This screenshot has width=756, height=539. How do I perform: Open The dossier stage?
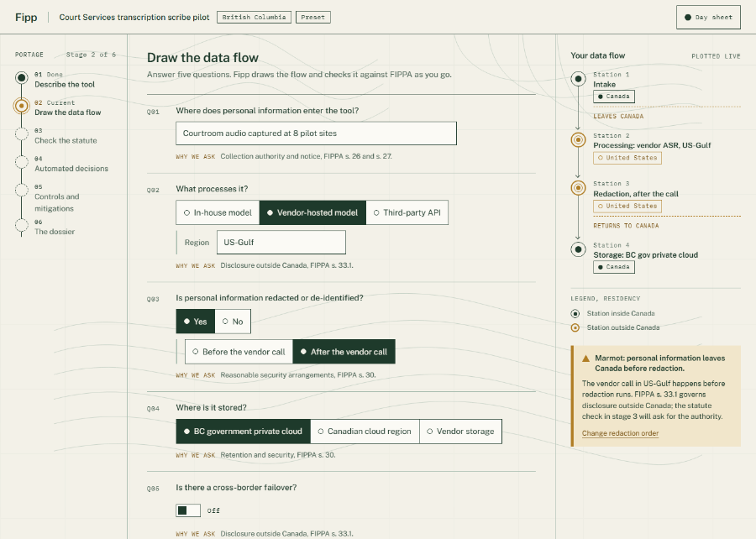coord(55,232)
